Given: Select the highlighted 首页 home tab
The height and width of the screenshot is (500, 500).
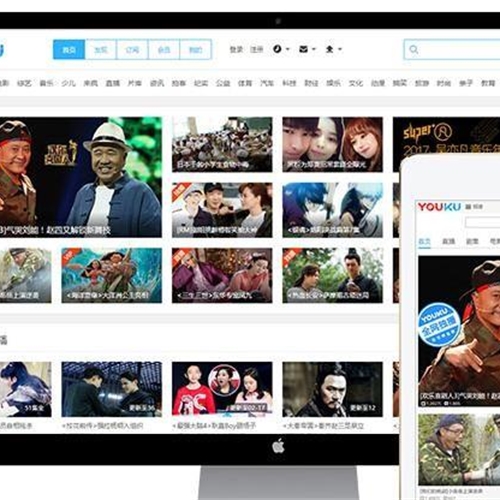Looking at the screenshot, I should 69,50.
